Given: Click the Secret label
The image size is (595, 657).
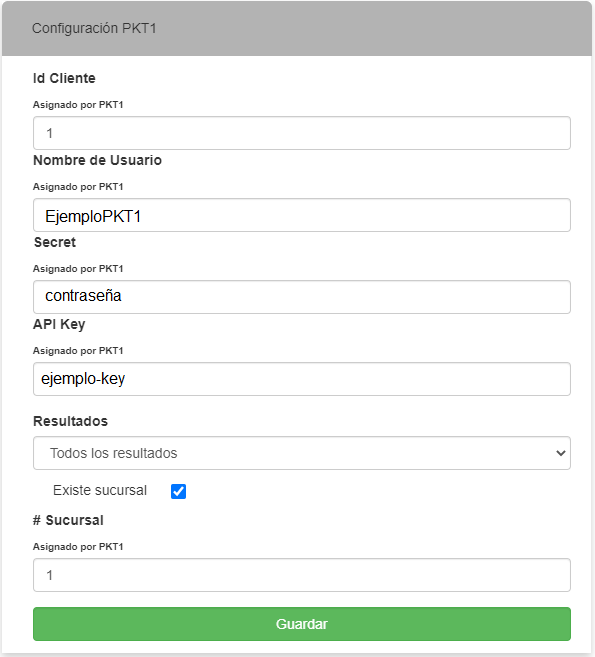Looking at the screenshot, I should (55, 242).
